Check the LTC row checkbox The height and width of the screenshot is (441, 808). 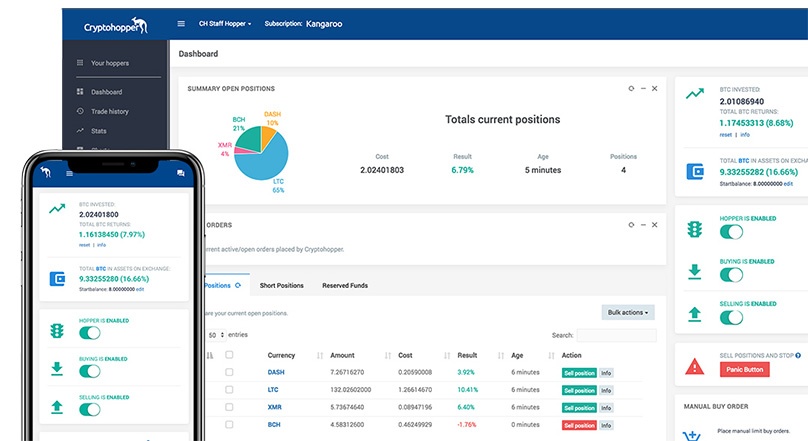(229, 389)
